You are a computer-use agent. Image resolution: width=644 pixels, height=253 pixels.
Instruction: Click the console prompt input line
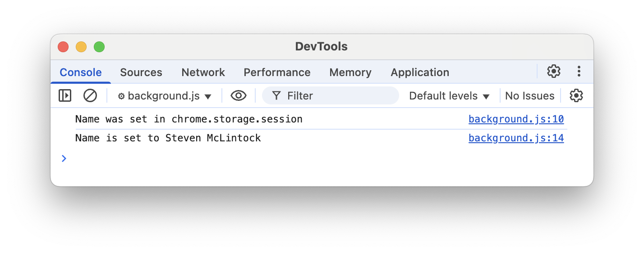[x=321, y=158]
